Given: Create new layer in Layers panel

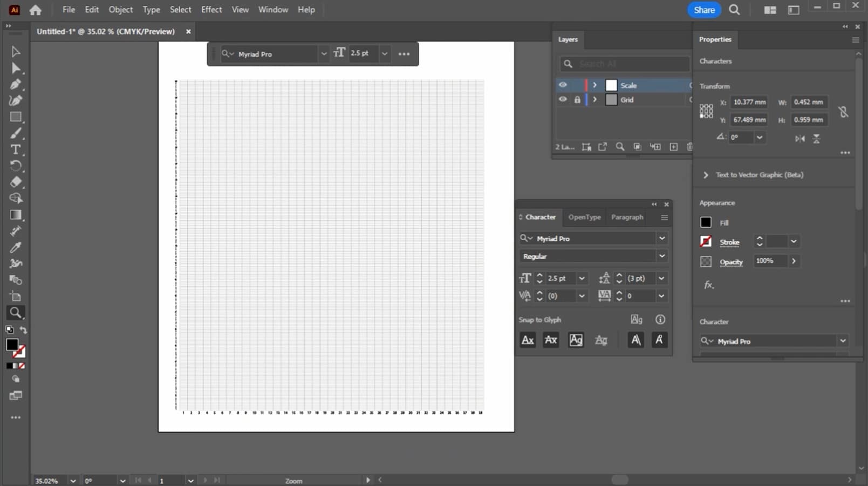Looking at the screenshot, I should [x=673, y=147].
